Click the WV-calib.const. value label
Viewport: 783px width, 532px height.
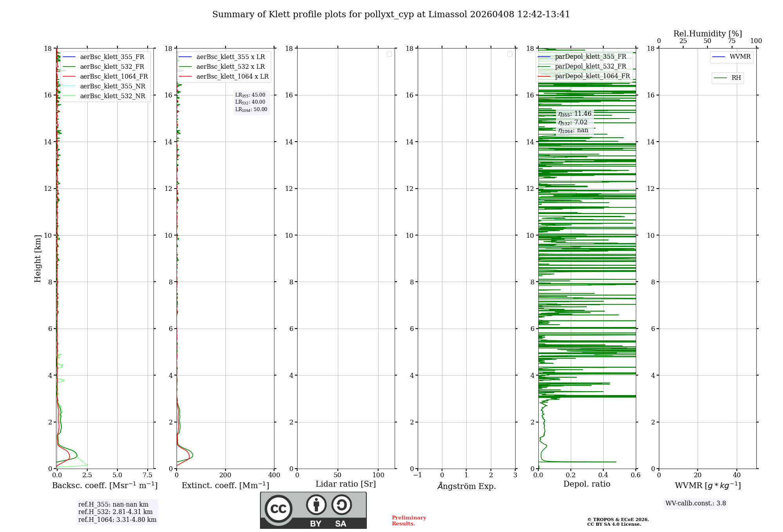(696, 503)
